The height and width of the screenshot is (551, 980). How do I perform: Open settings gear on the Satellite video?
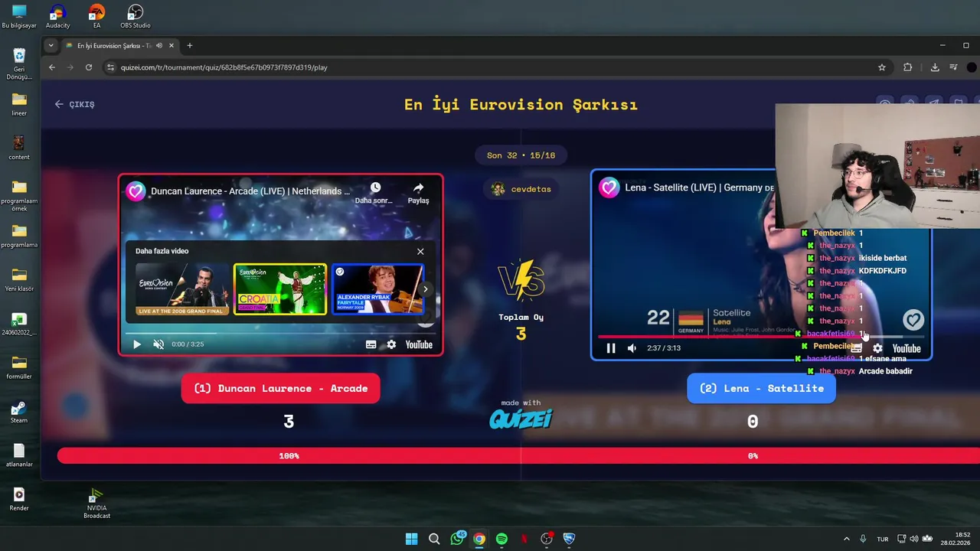click(877, 348)
